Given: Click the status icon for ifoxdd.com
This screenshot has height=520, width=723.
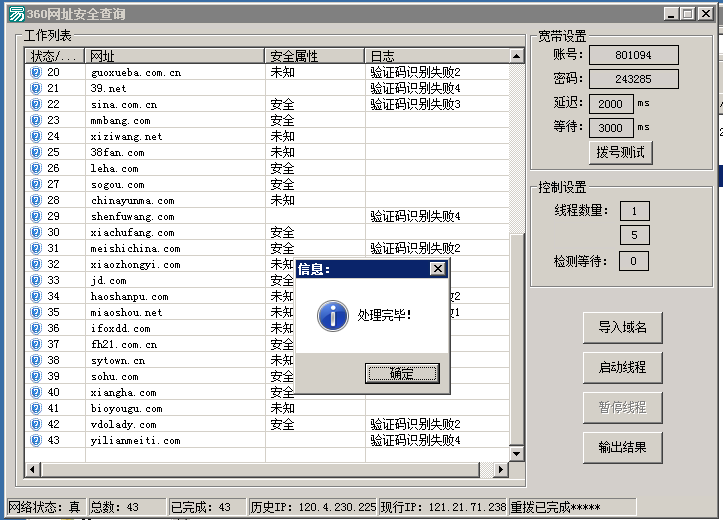Looking at the screenshot, I should (x=36, y=328).
